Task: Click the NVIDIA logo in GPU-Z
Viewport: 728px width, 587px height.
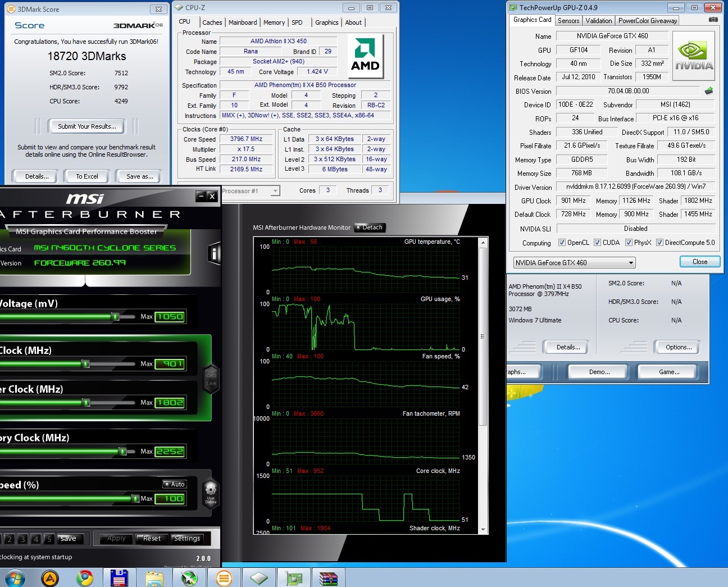Action: point(694,56)
